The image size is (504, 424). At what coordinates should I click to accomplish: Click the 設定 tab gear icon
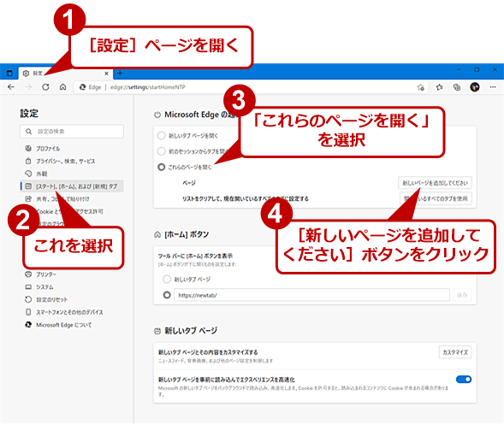(x=26, y=74)
